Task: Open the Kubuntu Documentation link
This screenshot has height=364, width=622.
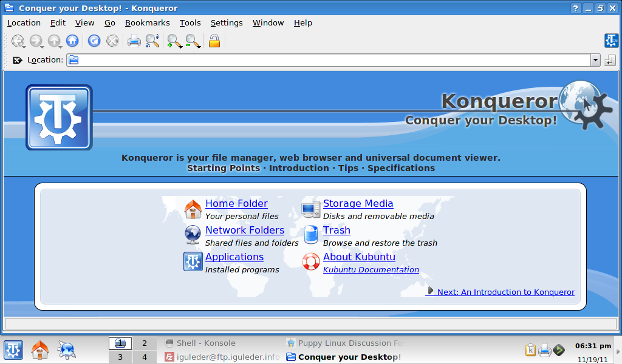Action: pyautogui.click(x=371, y=270)
